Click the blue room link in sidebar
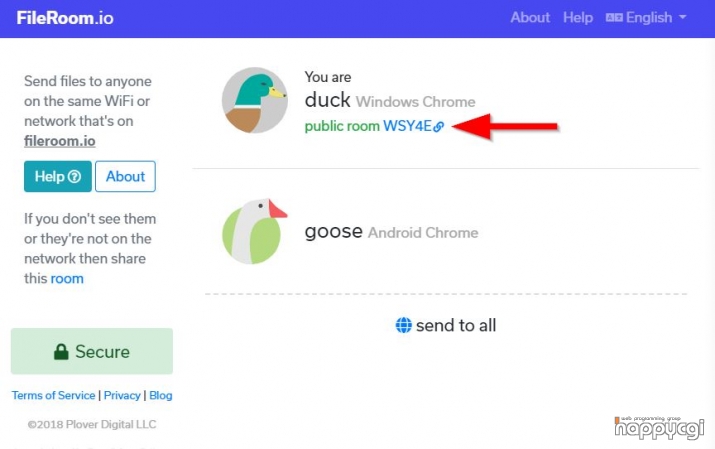This screenshot has height=449, width=715. coord(67,279)
